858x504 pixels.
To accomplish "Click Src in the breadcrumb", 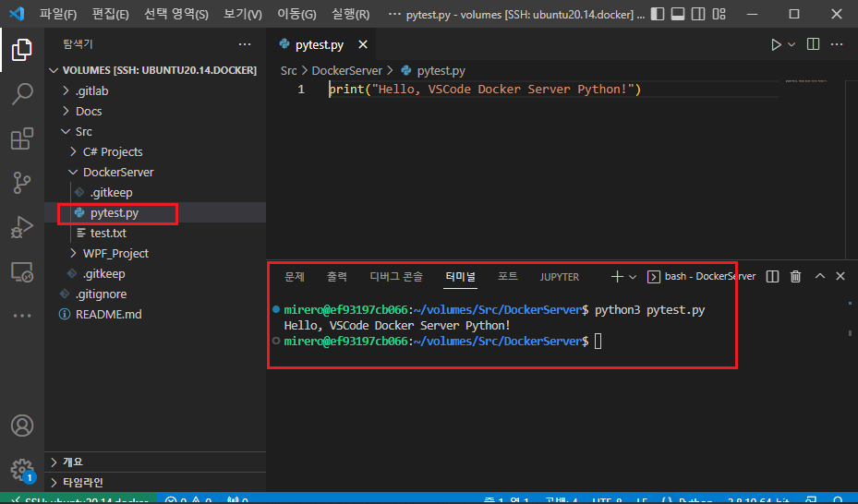I will tap(288, 70).
